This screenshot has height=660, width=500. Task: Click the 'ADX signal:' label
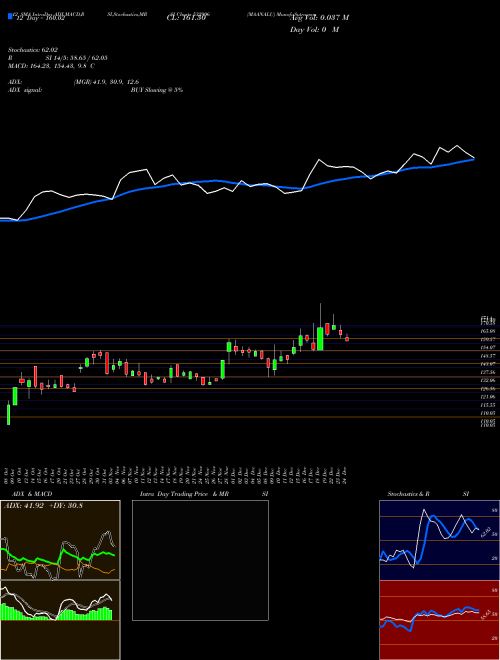click(25, 90)
